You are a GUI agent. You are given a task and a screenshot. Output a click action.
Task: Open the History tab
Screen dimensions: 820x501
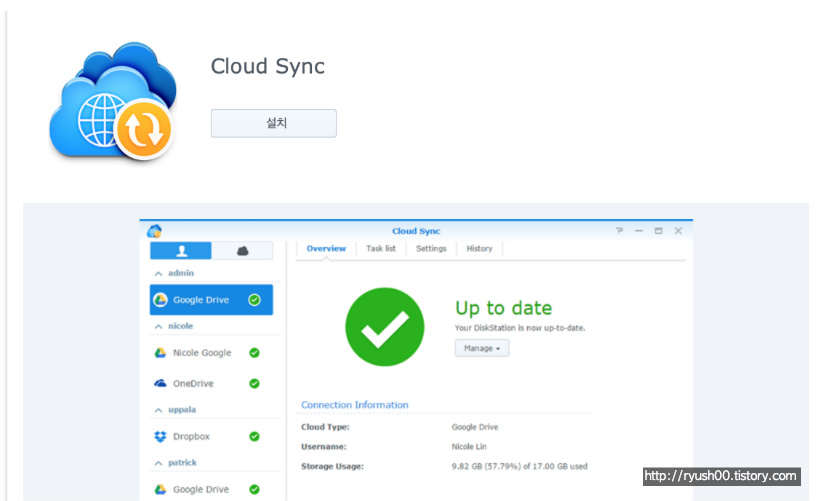coord(479,248)
